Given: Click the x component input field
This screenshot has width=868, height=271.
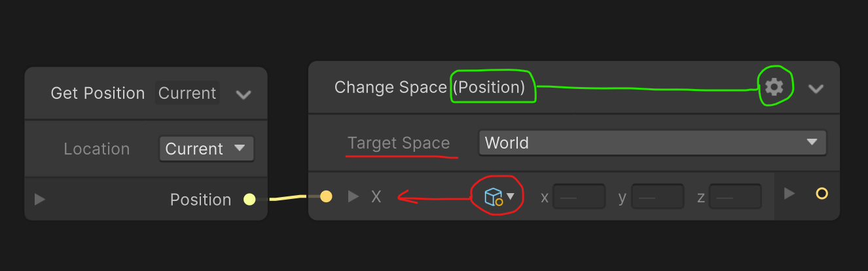Looking at the screenshot, I should click(x=579, y=196).
